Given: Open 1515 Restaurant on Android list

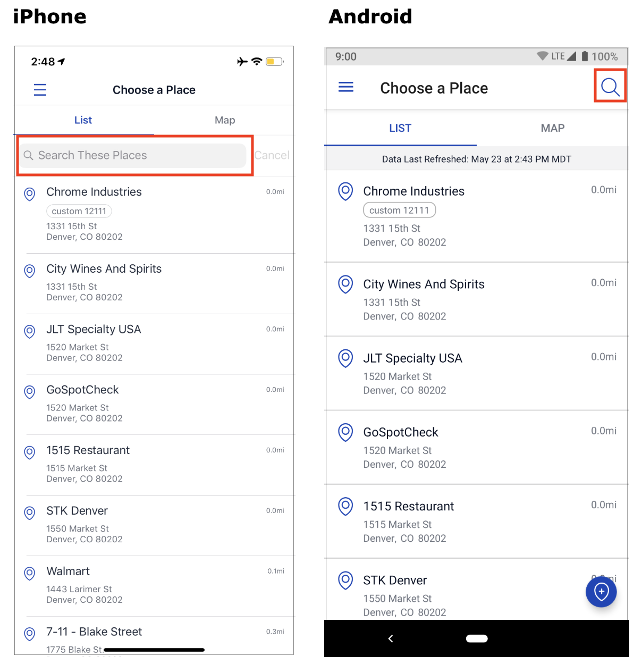Looking at the screenshot, I should tap(477, 522).
